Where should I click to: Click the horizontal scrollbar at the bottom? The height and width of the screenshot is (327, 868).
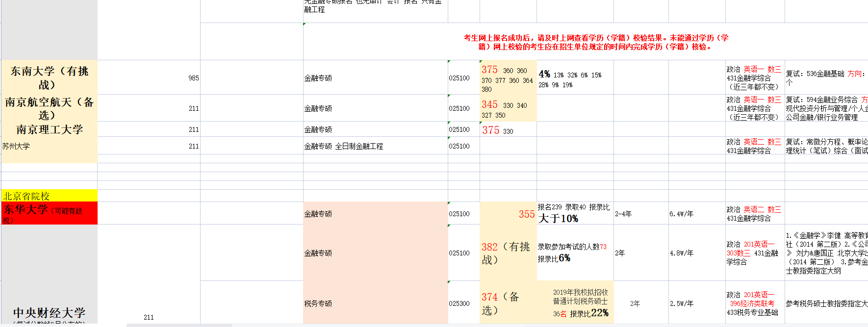pos(179,325)
